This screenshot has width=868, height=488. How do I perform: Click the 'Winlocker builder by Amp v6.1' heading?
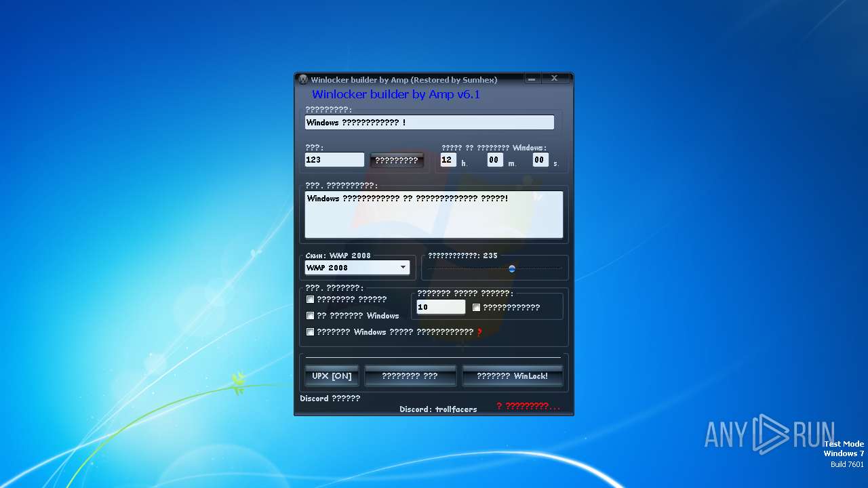pos(396,94)
